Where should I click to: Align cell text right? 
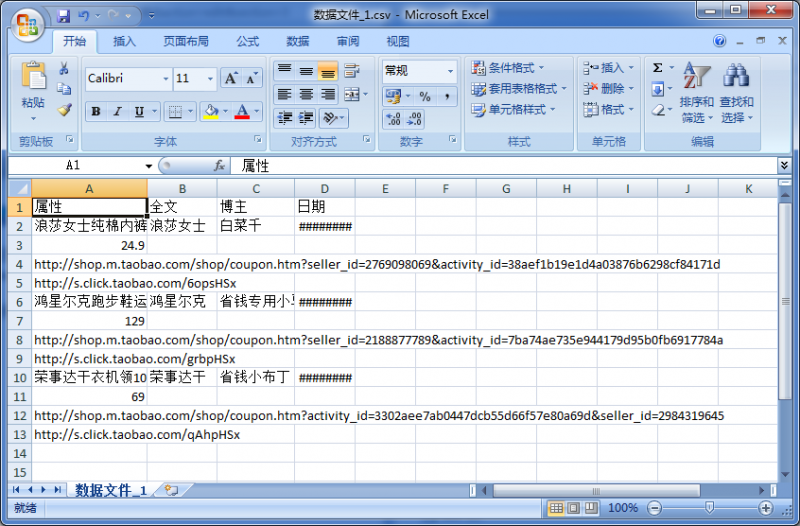pyautogui.click(x=328, y=94)
